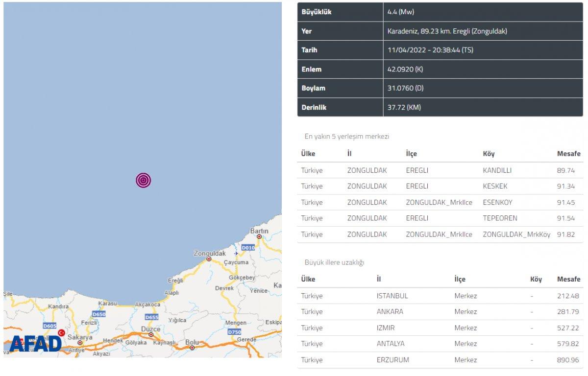
Task: Click the airplane icon near Zonguldak
Action: click(236, 254)
